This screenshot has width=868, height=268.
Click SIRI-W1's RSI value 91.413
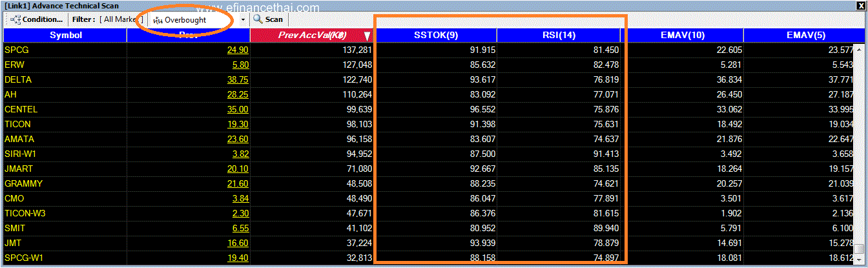point(605,154)
